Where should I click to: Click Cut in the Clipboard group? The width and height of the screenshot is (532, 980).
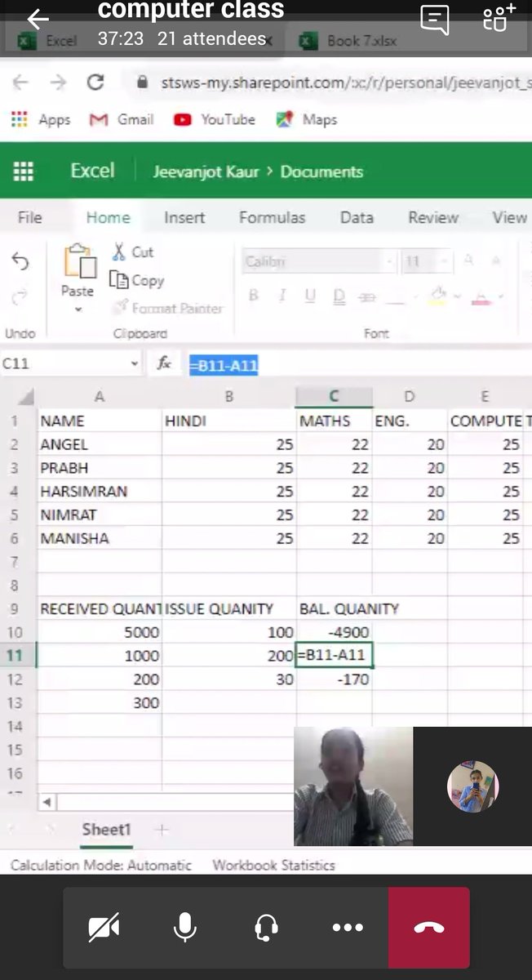coord(133,252)
